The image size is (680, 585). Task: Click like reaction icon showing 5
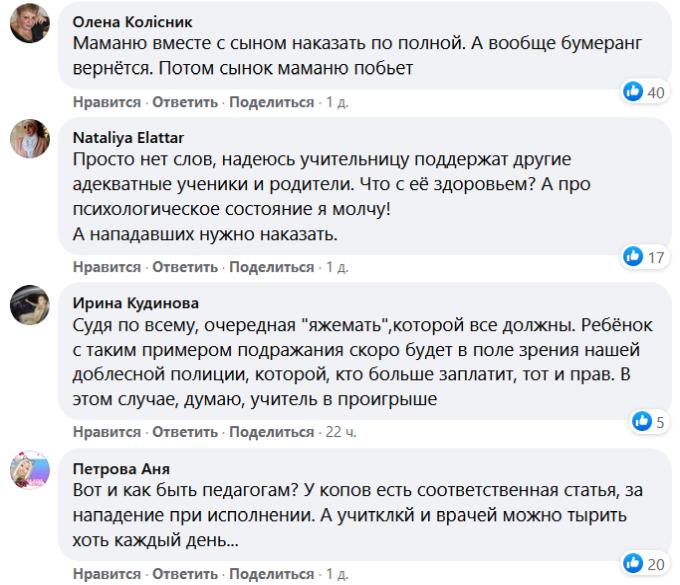pyautogui.click(x=642, y=421)
